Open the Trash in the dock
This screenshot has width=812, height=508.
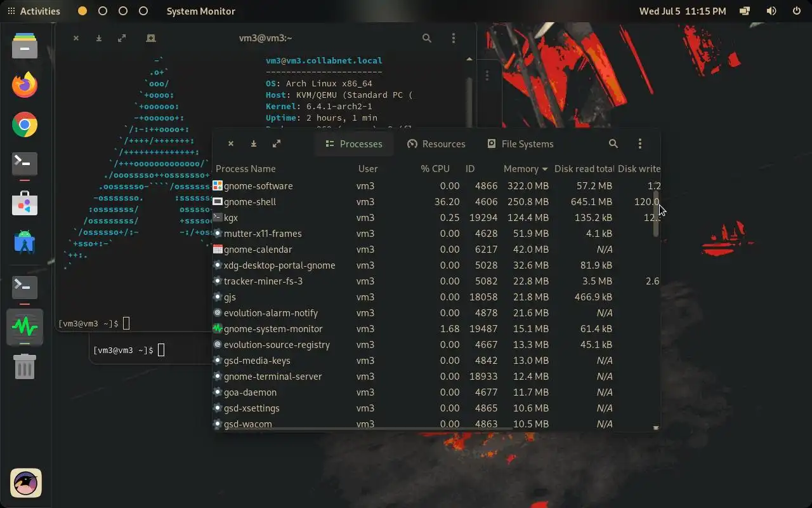coord(25,366)
